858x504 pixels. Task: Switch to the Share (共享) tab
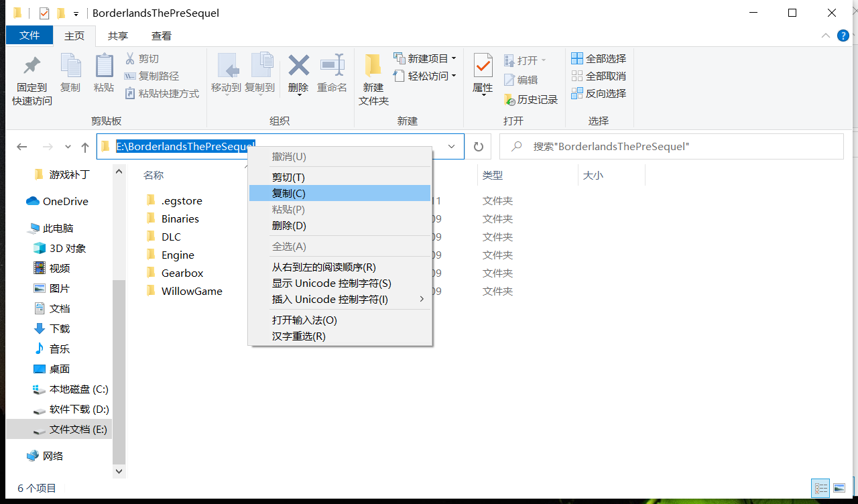(118, 36)
